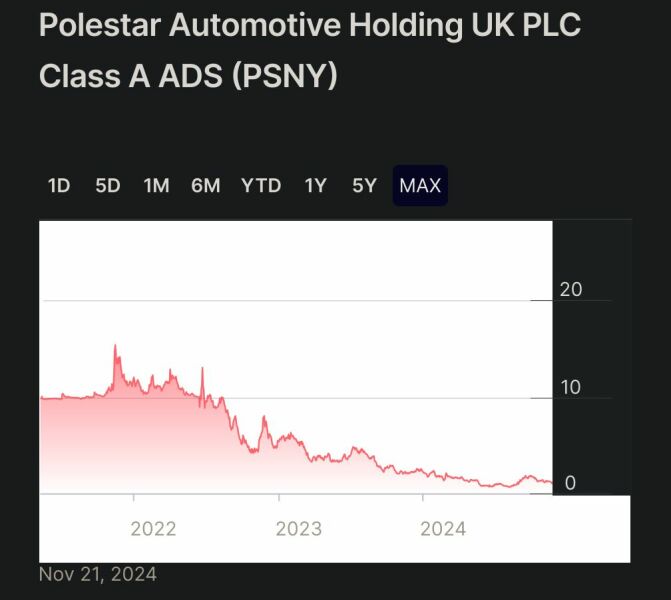Show the 6M price history
671x600 pixels.
point(206,185)
